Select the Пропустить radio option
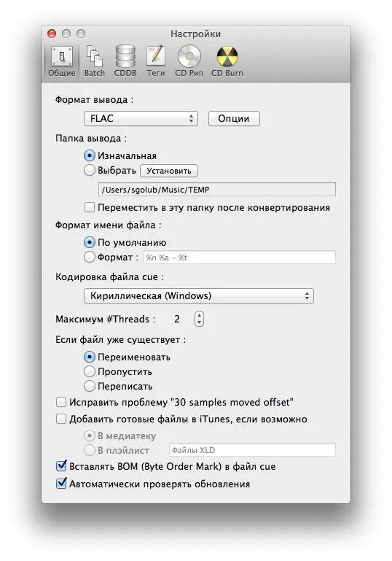 (x=90, y=371)
